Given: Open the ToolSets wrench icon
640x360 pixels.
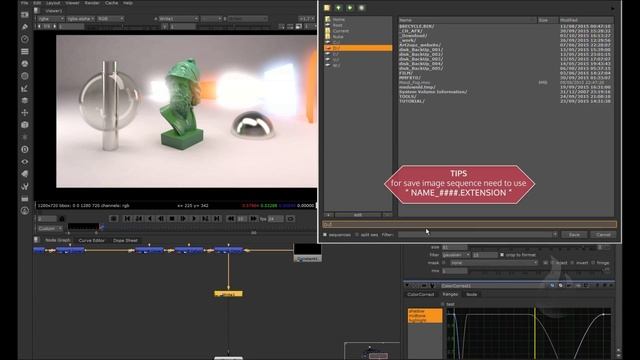Looking at the screenshot, I should 24,186.
